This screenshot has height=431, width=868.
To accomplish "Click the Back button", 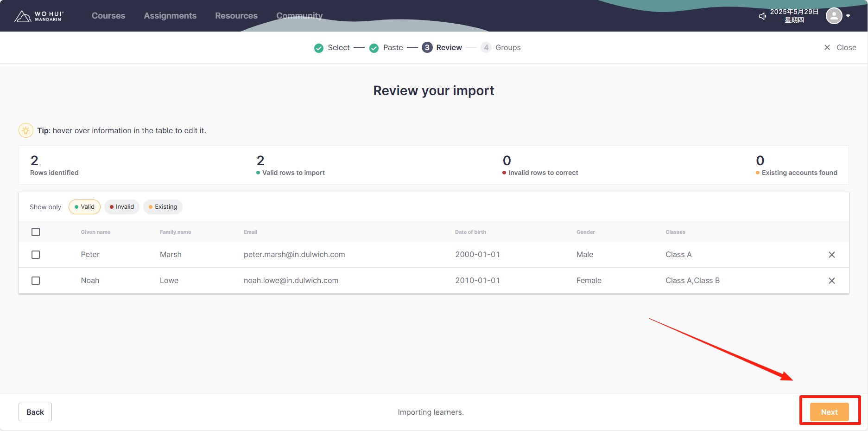I will pos(35,412).
